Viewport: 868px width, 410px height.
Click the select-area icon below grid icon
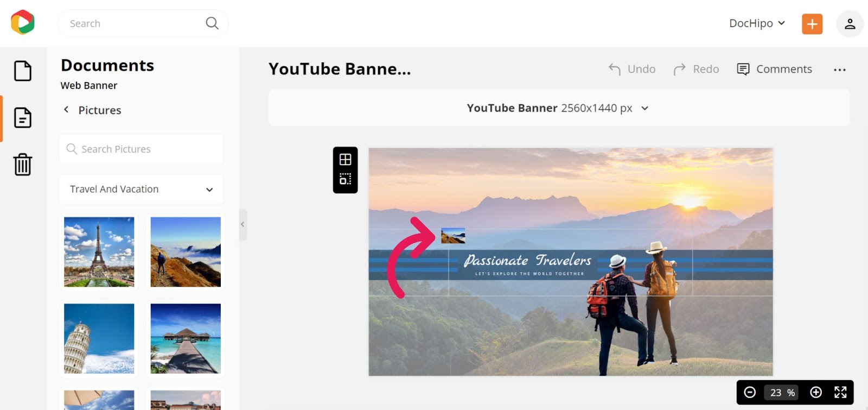click(x=346, y=179)
